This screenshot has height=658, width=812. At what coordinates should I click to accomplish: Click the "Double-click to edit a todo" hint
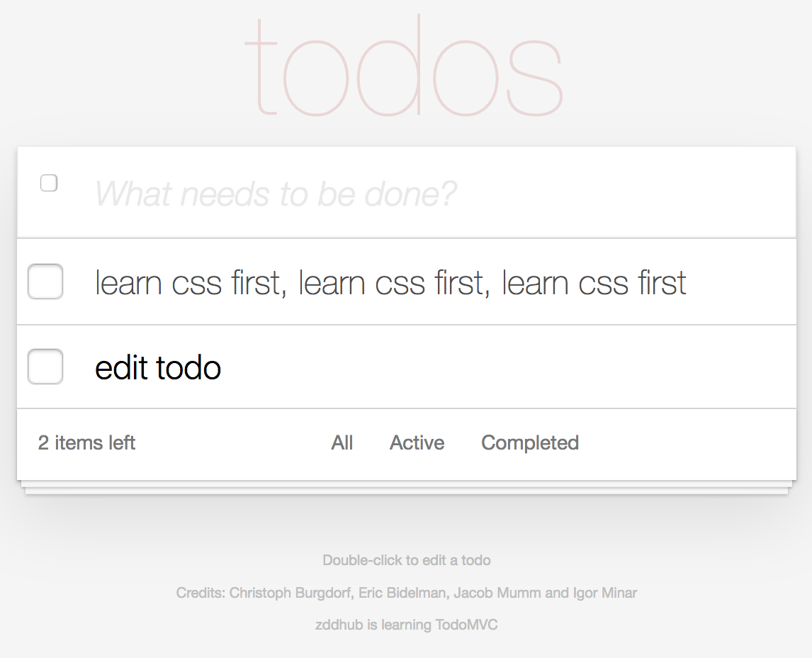click(x=406, y=560)
